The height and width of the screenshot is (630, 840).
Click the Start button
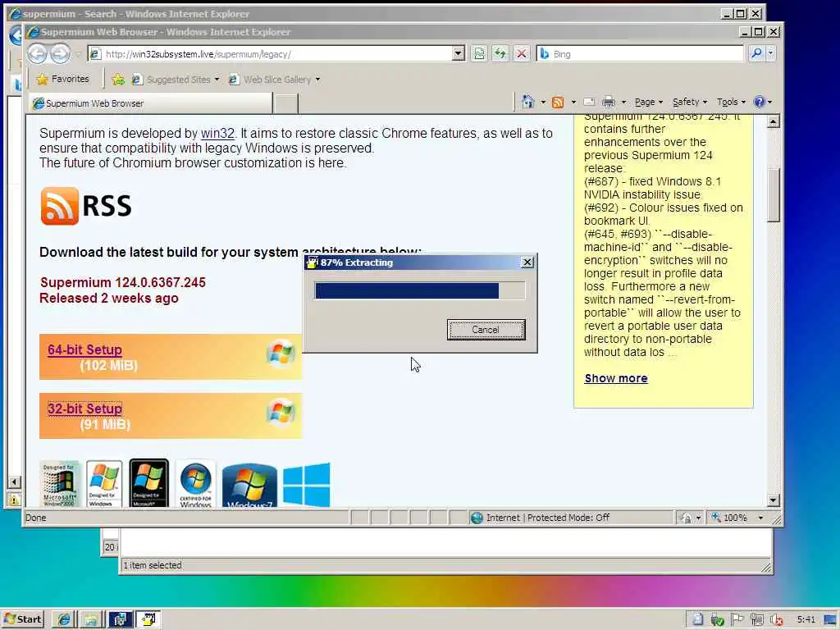click(x=22, y=619)
